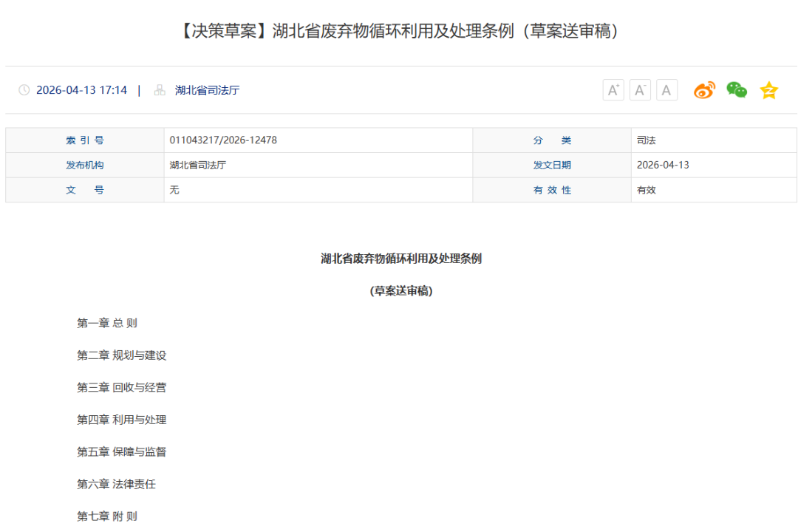798x532 pixels.
Task: Select the 索引号 label cell
Action: pos(85,140)
